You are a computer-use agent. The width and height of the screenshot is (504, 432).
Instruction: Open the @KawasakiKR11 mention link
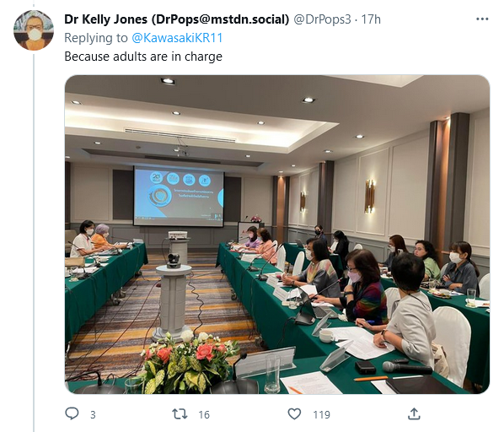(177, 38)
